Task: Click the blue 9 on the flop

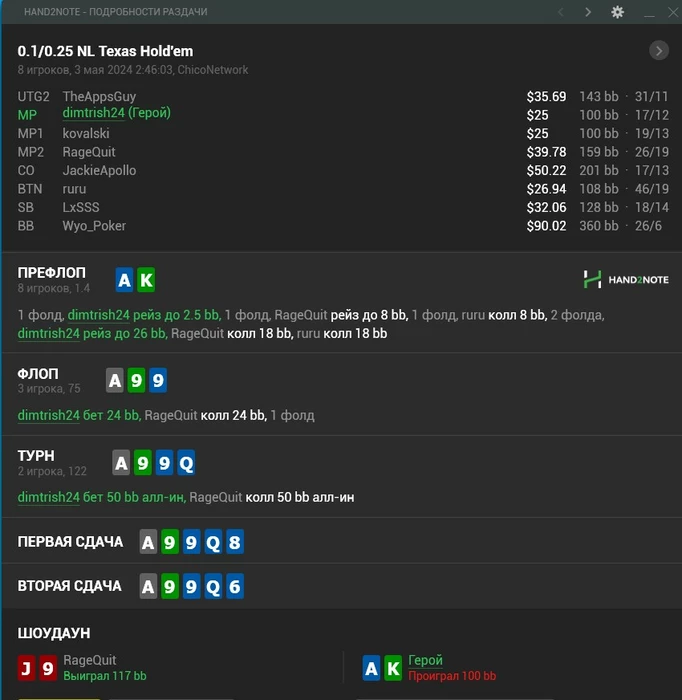Action: (158, 380)
